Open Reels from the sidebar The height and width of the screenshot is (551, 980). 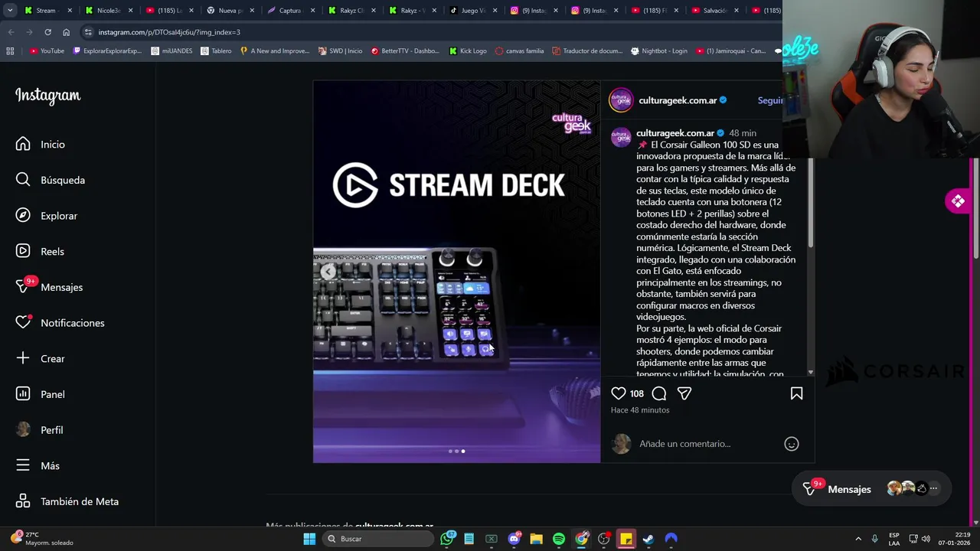click(x=40, y=251)
